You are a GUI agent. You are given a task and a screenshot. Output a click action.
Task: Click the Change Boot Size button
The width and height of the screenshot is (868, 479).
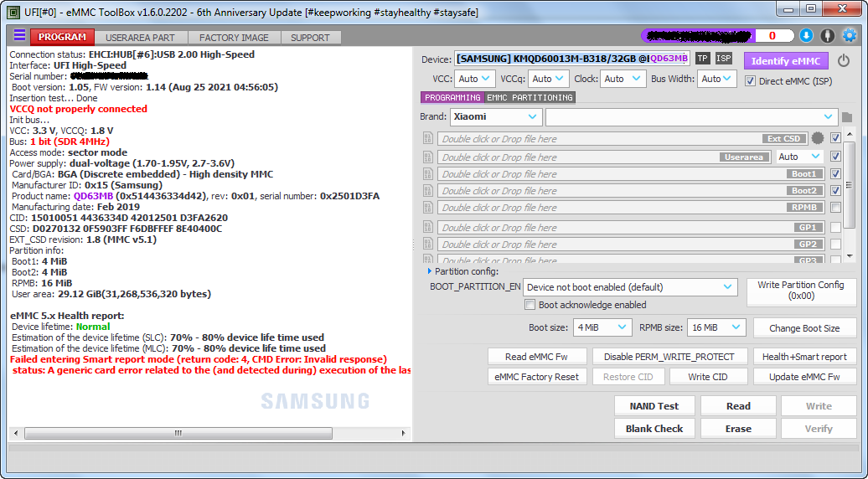(804, 328)
